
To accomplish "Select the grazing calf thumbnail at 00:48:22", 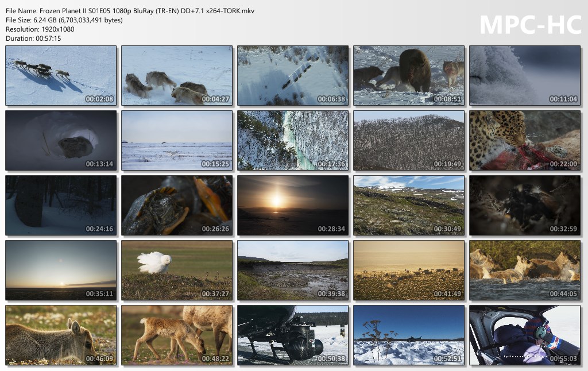I will coord(177,335).
